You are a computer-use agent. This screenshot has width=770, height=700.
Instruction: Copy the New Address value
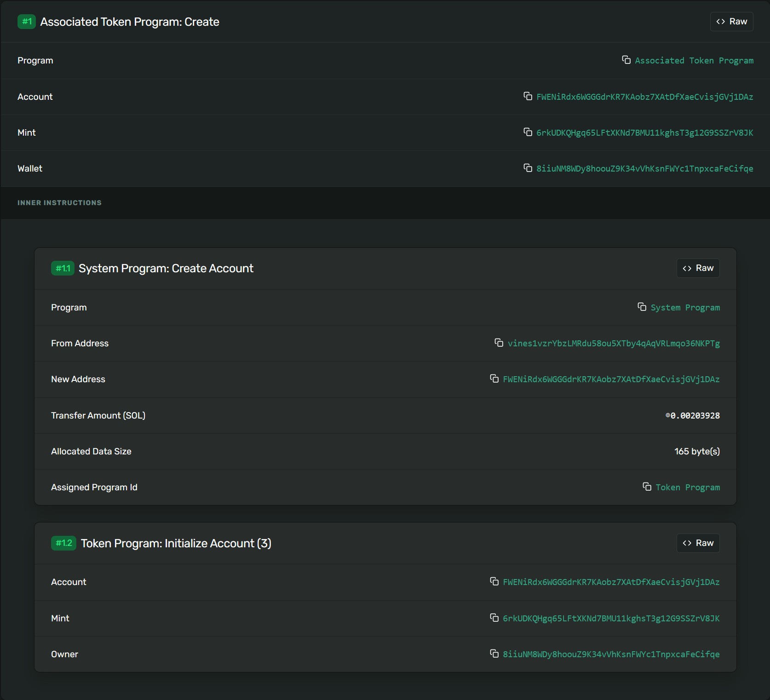pos(494,379)
